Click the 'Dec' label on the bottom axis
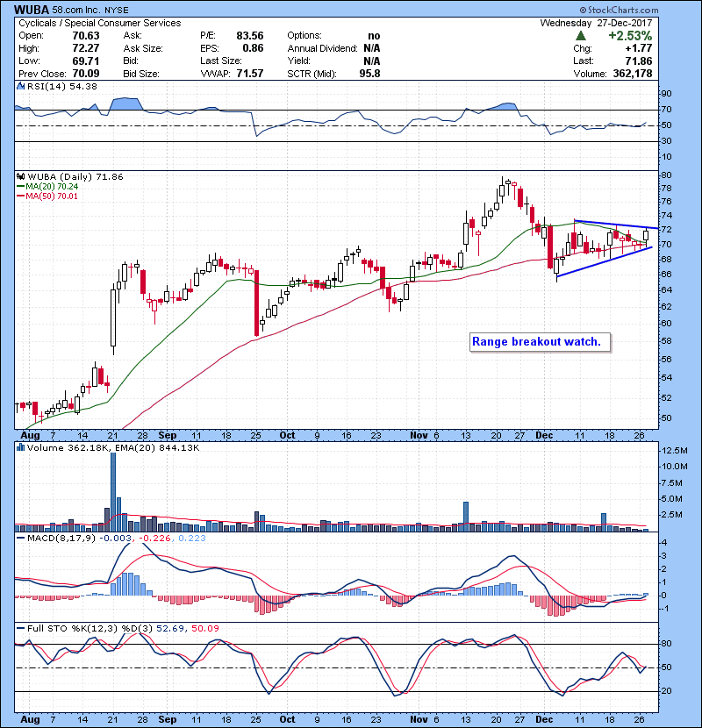This screenshot has height=728, width=702. tap(544, 719)
